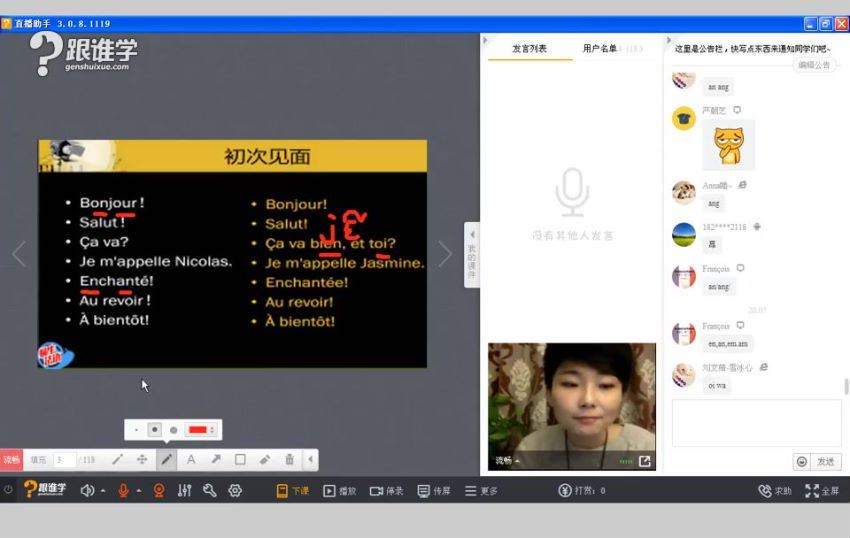Expand the speaker volume dropdown arrow
Image resolution: width=850 pixels, height=538 pixels.
tap(103, 491)
